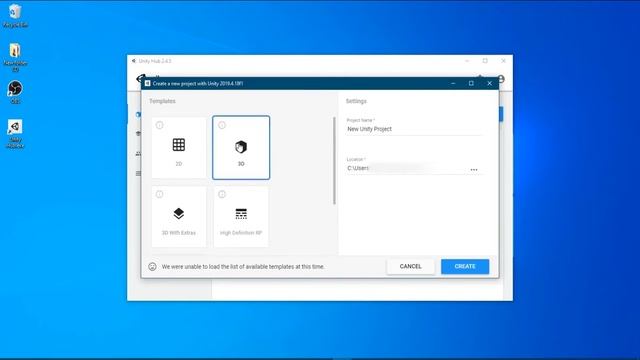Open the Unity Hub desktop shortcut

click(15, 133)
